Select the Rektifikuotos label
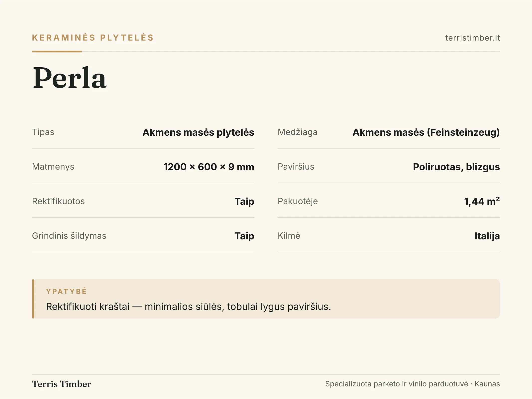Viewport: 532px width, 399px height. coord(58,201)
